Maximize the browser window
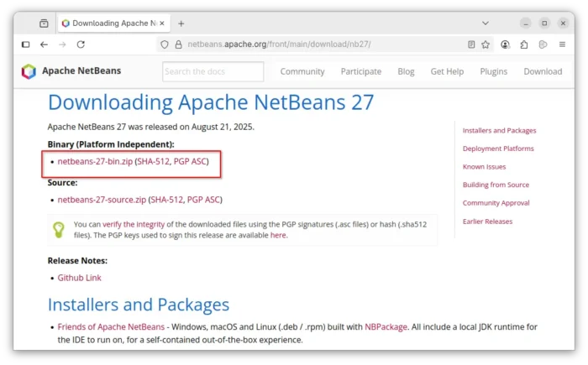 click(x=544, y=23)
